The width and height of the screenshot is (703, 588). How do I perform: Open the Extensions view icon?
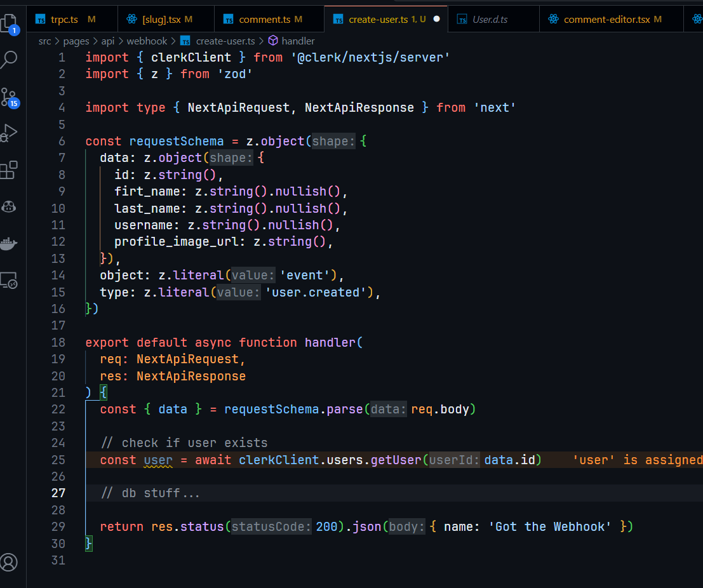tap(9, 170)
